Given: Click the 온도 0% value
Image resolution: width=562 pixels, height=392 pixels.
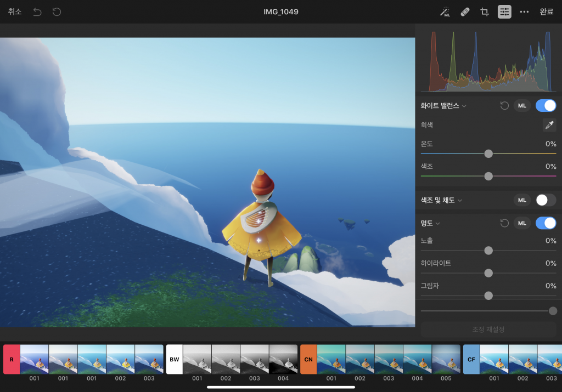Looking at the screenshot, I should click(551, 144).
